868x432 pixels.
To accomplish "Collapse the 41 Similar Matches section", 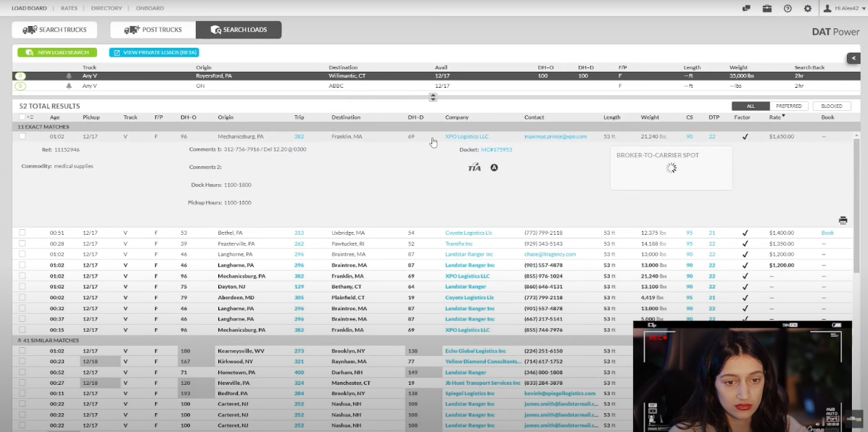I will [20, 340].
